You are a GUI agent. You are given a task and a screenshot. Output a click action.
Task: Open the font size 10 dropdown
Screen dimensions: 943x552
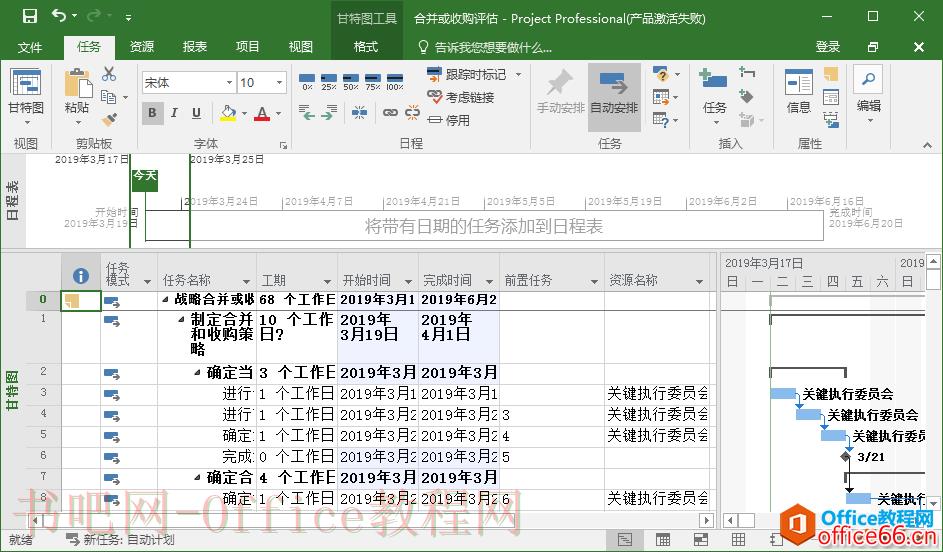coord(280,82)
